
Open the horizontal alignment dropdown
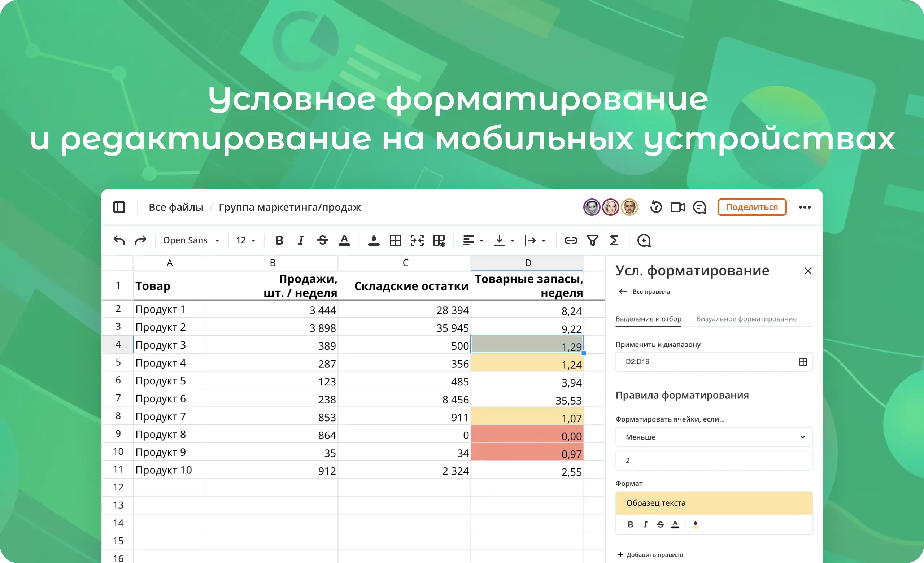472,240
